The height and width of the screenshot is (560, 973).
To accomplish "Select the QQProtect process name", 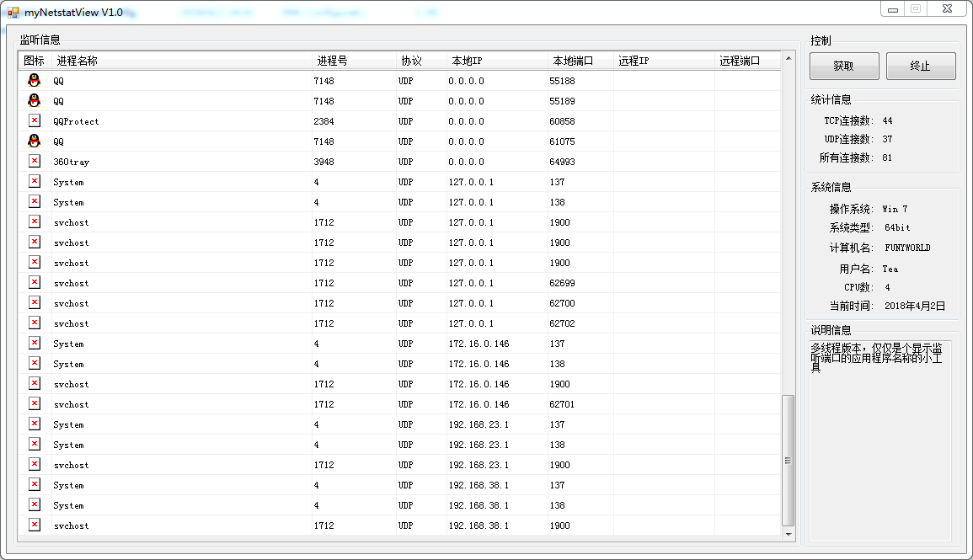I will pos(76,121).
